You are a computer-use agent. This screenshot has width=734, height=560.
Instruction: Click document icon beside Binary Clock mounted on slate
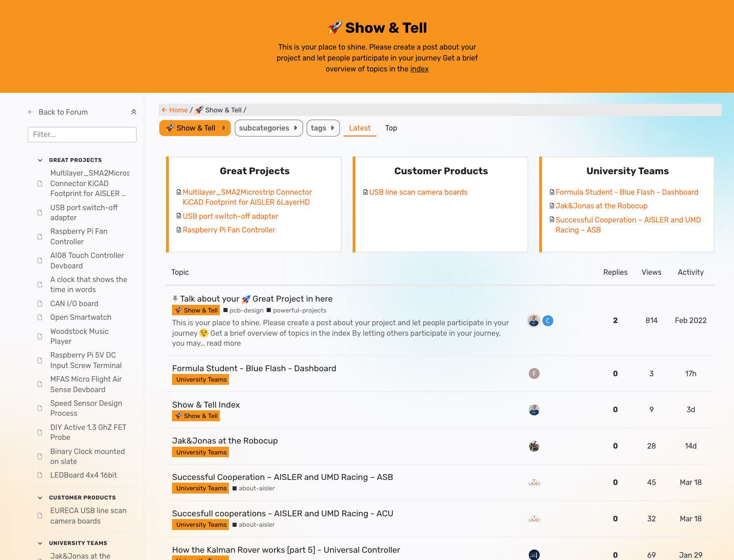pyautogui.click(x=40, y=456)
